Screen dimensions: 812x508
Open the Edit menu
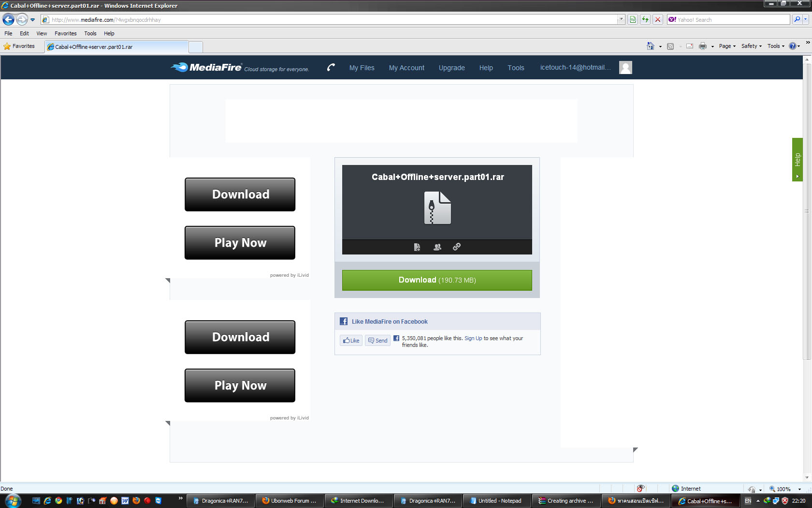pyautogui.click(x=24, y=33)
